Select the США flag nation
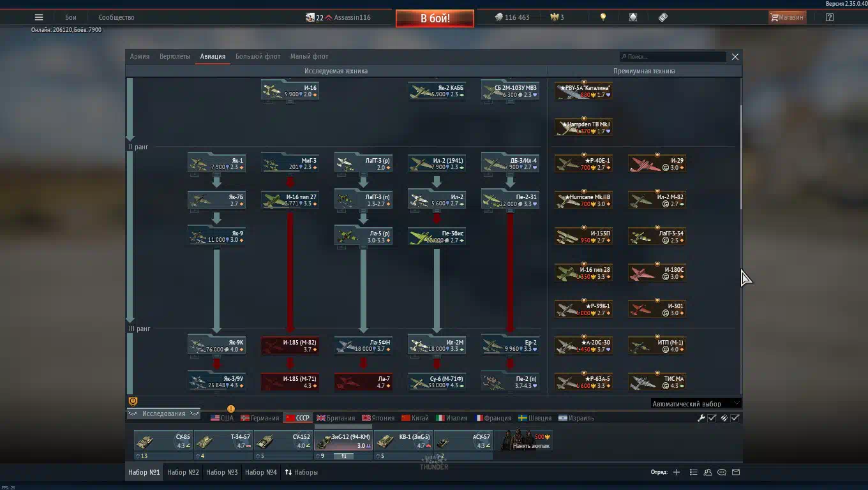This screenshot has width=868, height=490. (222, 418)
